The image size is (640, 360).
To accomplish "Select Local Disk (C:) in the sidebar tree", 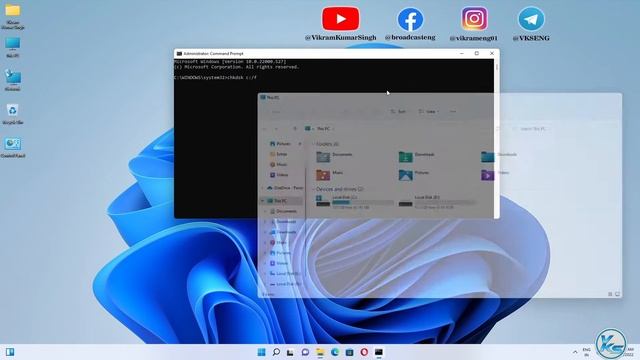I will pos(286,273).
